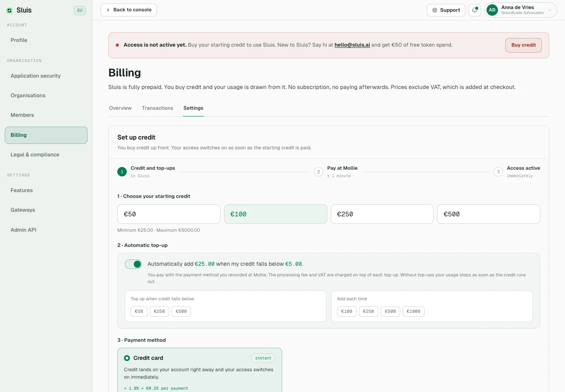The height and width of the screenshot is (392, 565).
Task: Click the 'instant' badge on Credit card
Action: (x=263, y=358)
